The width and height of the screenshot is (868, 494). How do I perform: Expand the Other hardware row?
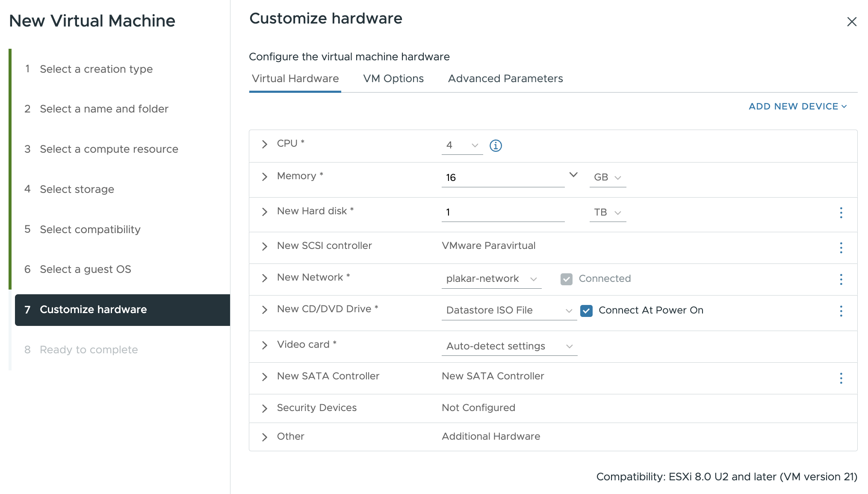265,437
